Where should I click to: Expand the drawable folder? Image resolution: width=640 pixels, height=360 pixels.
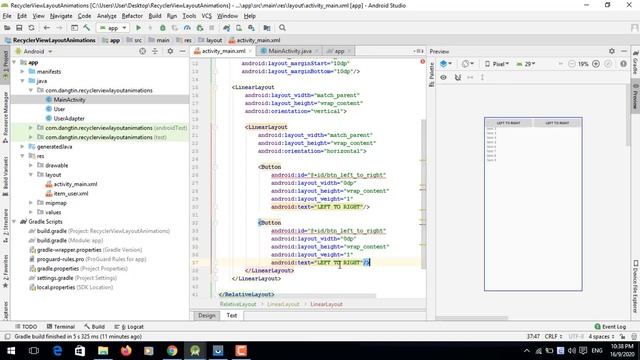[31, 165]
